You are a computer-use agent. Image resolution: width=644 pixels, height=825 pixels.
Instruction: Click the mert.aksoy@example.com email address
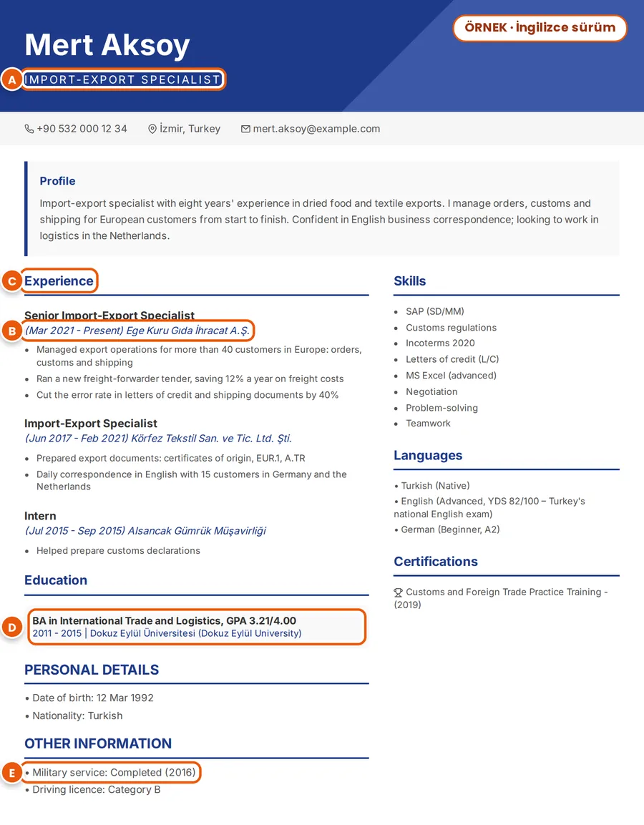316,129
